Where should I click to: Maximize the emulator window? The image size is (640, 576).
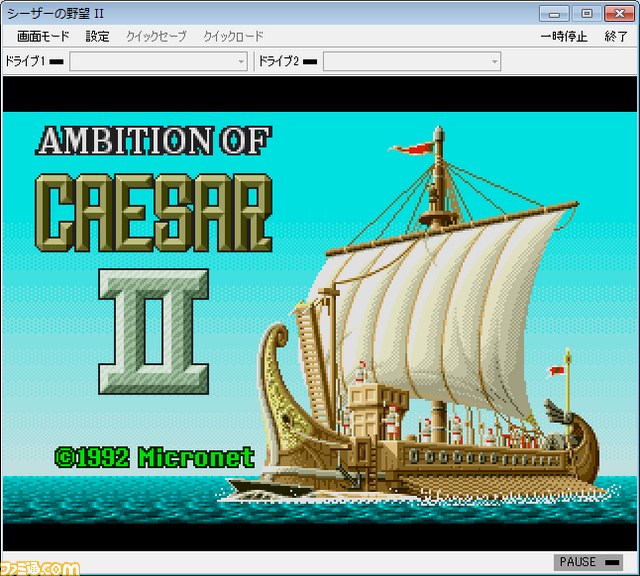tap(587, 14)
